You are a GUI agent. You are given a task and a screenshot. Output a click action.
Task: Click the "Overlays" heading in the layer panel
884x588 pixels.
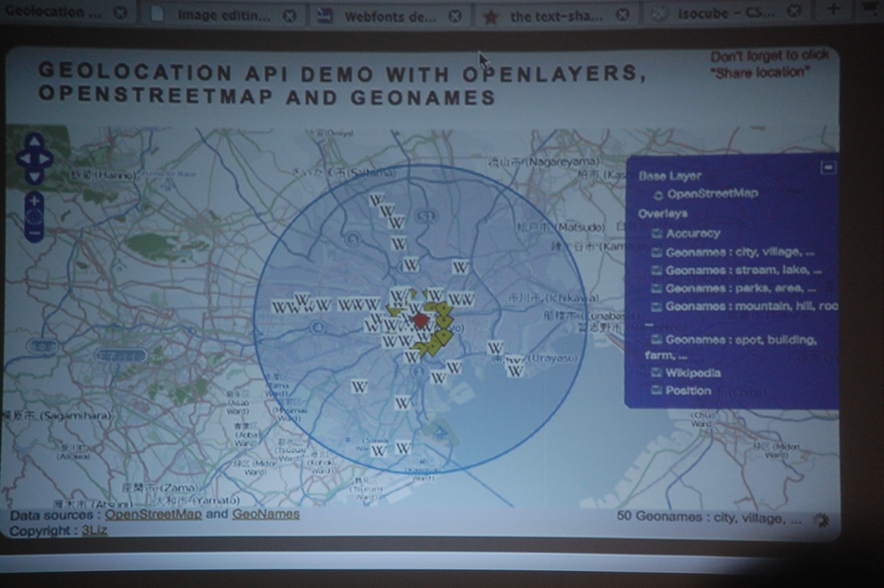click(x=663, y=214)
